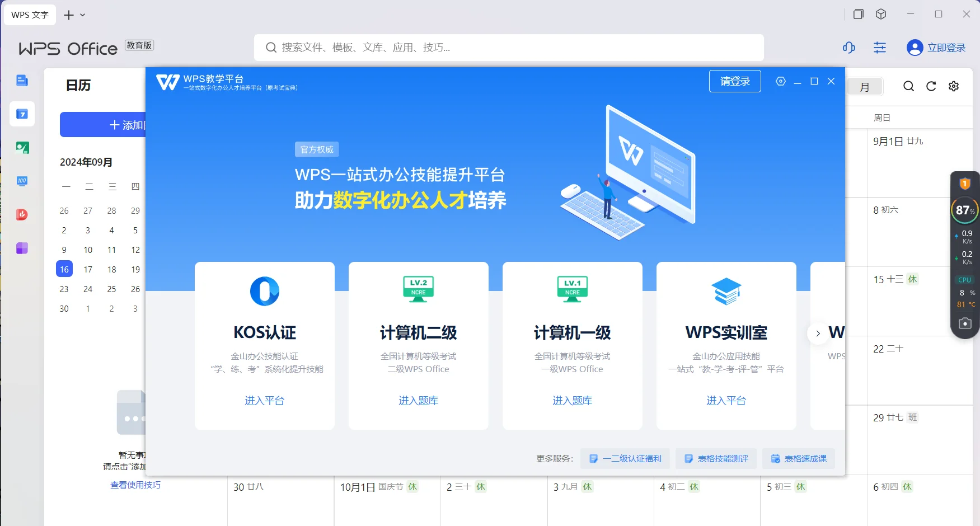
Task: Click the KOS认证 blue logo icon
Action: pos(265,291)
